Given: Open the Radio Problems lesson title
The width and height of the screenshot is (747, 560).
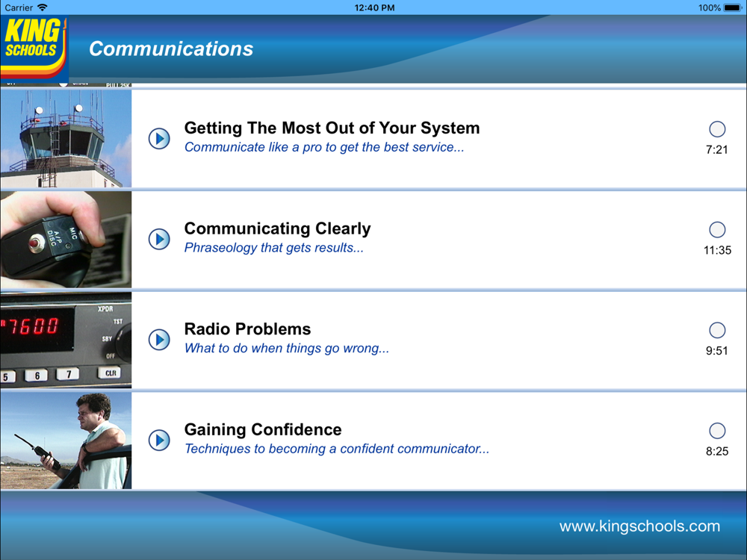Looking at the screenshot, I should (247, 329).
